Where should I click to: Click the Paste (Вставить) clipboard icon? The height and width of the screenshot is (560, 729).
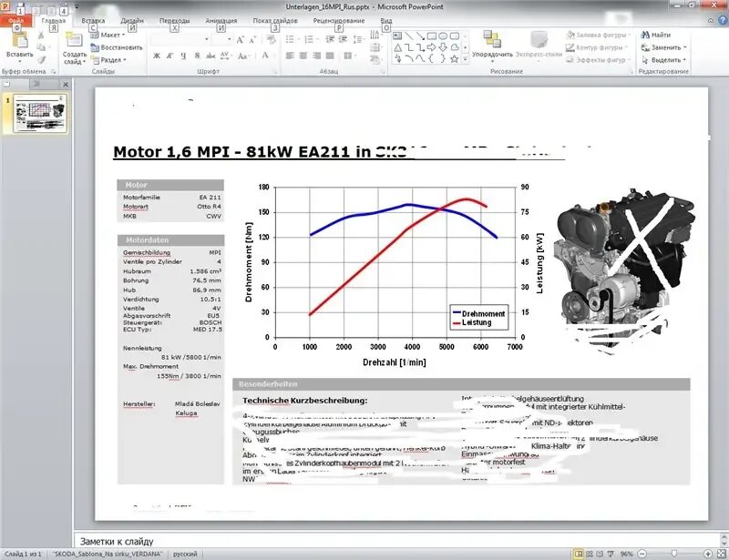click(20, 40)
